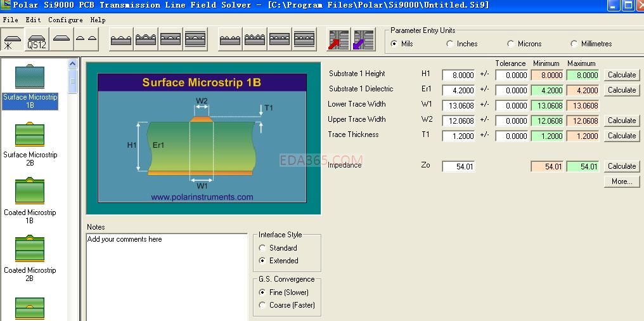Click the T1 value field 1.2000
Viewport: 644px width, 321px height.
point(458,136)
